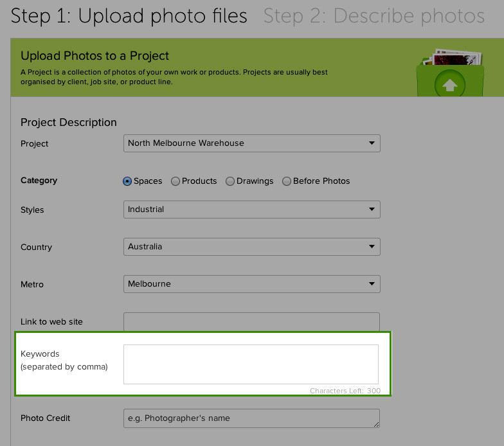504x446 pixels.
Task: Click the Photo Credit input field
Action: click(x=251, y=418)
